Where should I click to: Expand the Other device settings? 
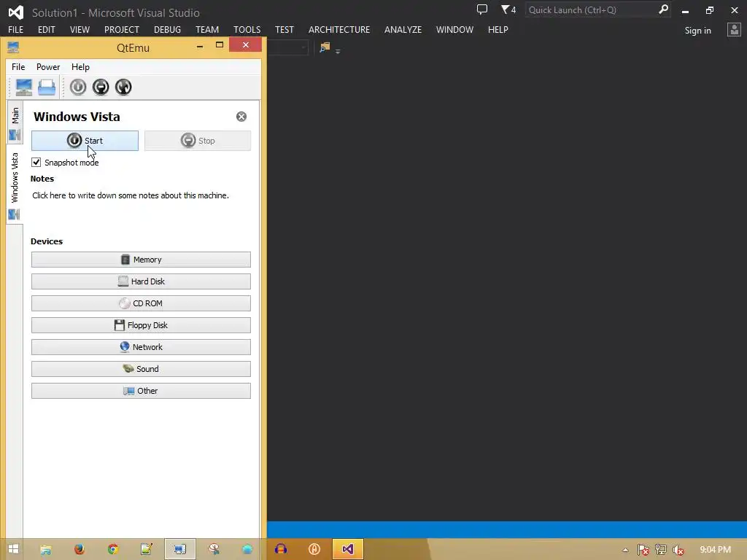pyautogui.click(x=141, y=391)
